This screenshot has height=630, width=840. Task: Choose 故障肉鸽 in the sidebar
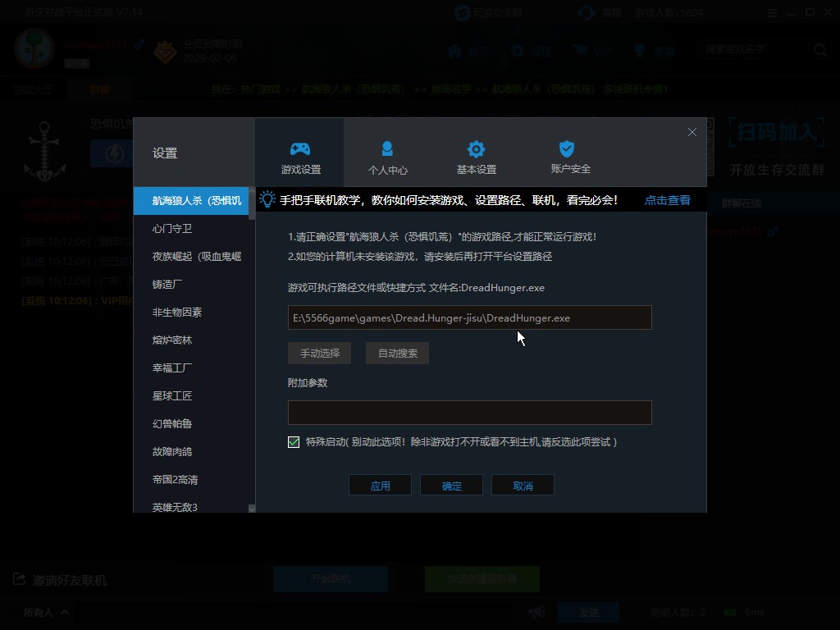pyautogui.click(x=191, y=452)
